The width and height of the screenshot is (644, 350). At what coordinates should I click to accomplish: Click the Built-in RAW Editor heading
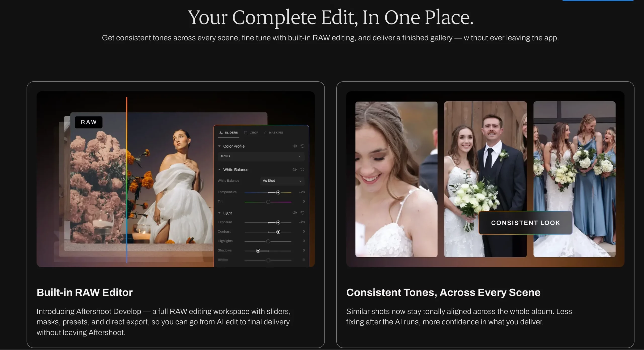(85, 292)
